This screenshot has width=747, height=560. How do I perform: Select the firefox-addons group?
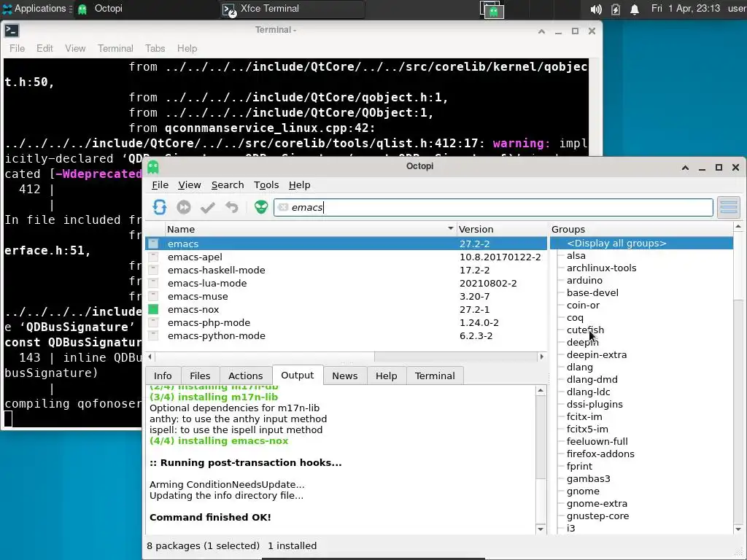(x=600, y=454)
